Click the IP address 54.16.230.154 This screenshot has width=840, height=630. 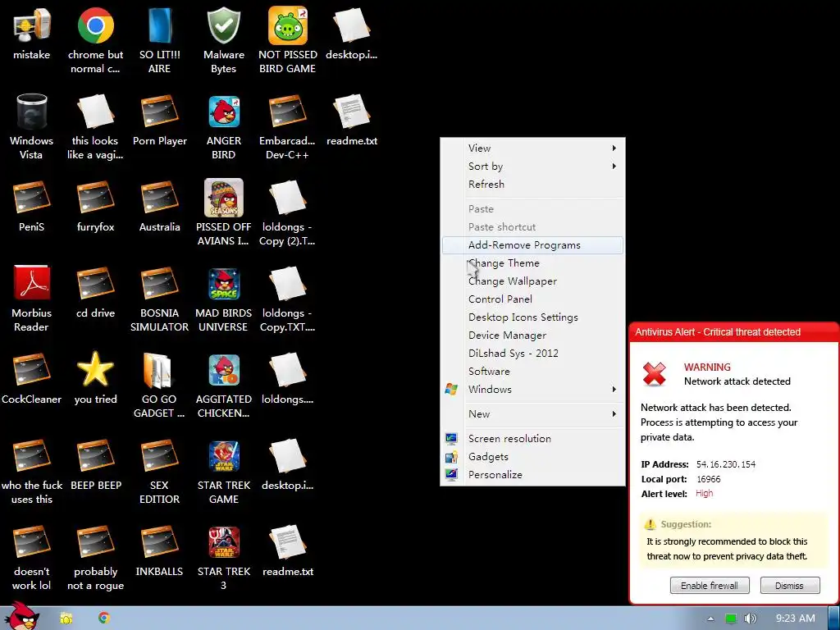[x=726, y=464]
